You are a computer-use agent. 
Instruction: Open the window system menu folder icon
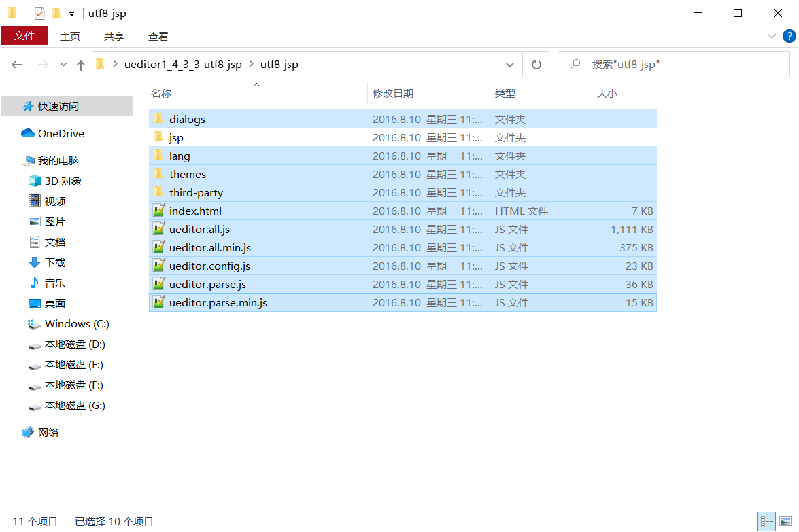pyautogui.click(x=13, y=13)
